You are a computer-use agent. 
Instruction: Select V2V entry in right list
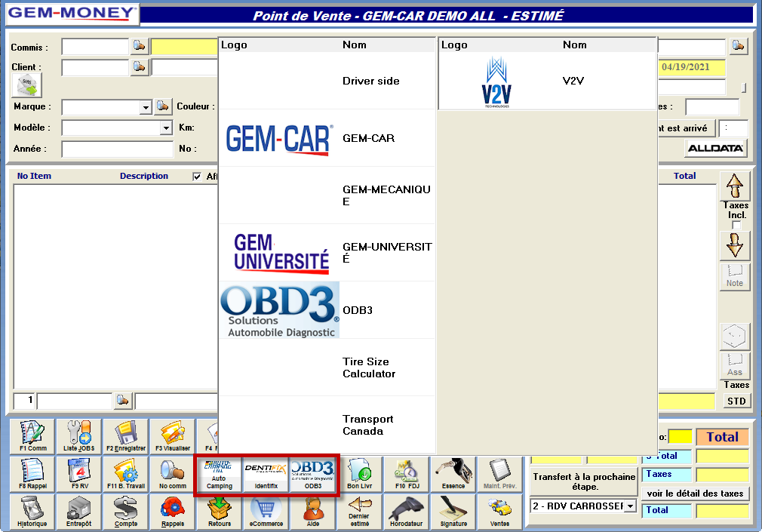tap(547, 81)
